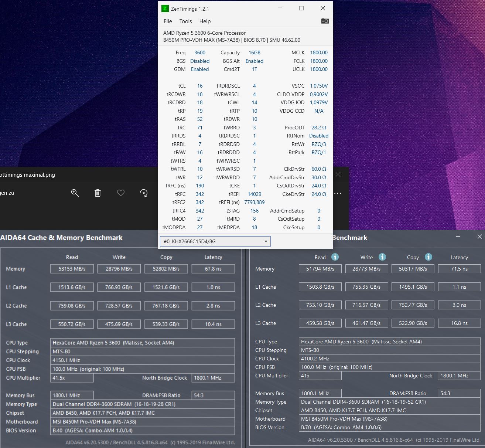Image resolution: width=485 pixels, height=448 pixels.
Task: Click the BGS Disabled value
Action: pyautogui.click(x=200, y=61)
